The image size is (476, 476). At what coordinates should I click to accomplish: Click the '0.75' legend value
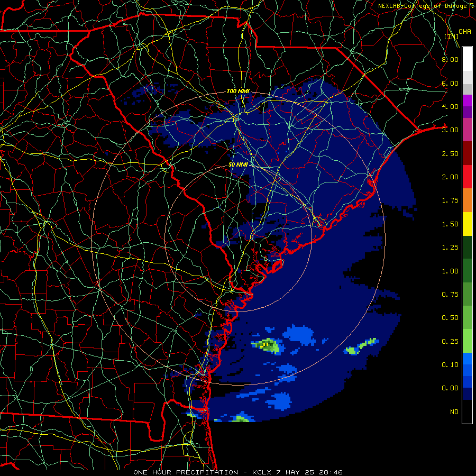[450, 294]
